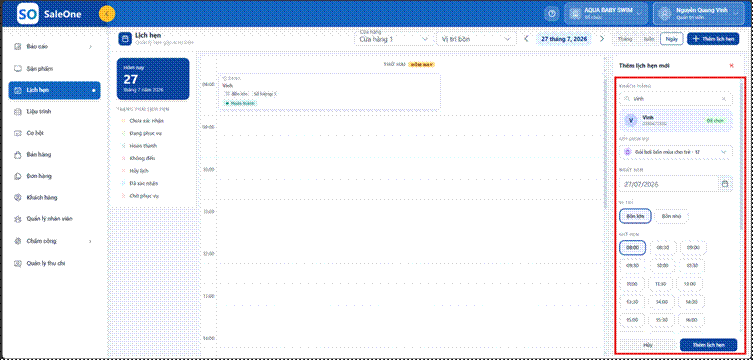Expand the Chấm công submenu chevron
753x360 pixels.
(x=90, y=240)
